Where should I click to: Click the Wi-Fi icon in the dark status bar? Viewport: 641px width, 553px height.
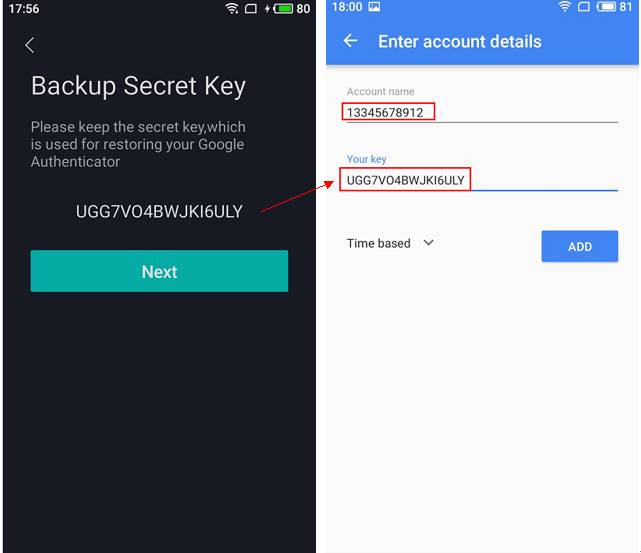click(232, 9)
